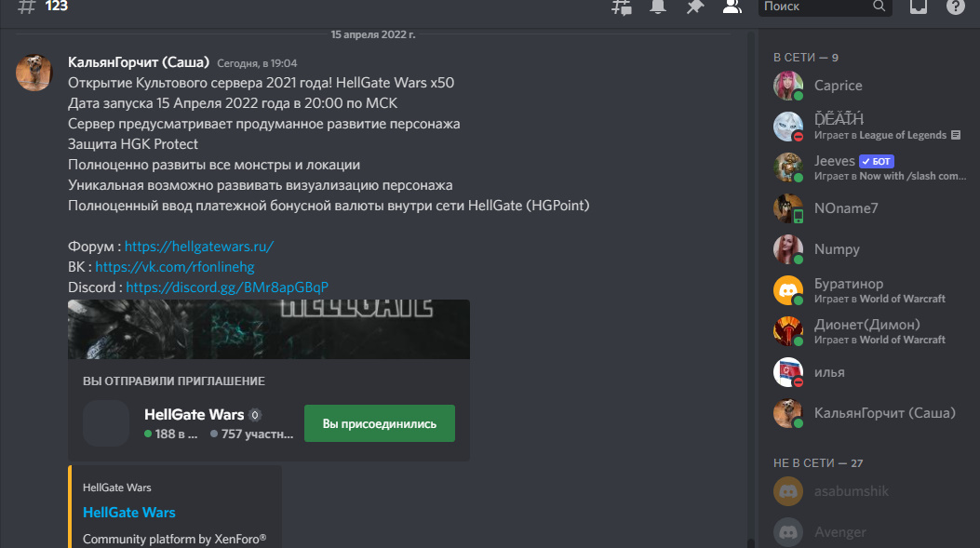Select member name Jeeves
The width and height of the screenshot is (980, 548).
click(x=835, y=161)
